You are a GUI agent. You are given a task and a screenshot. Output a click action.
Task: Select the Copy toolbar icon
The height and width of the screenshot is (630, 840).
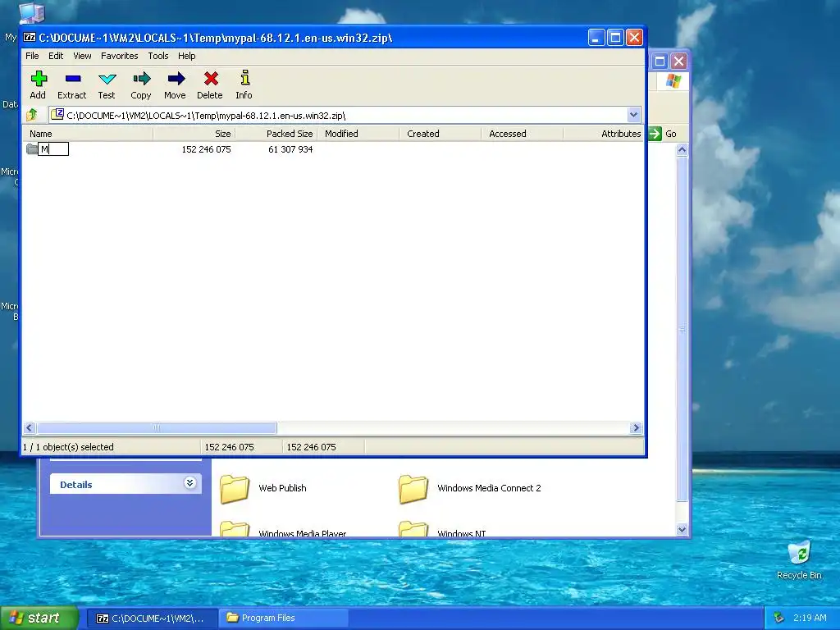(x=141, y=84)
